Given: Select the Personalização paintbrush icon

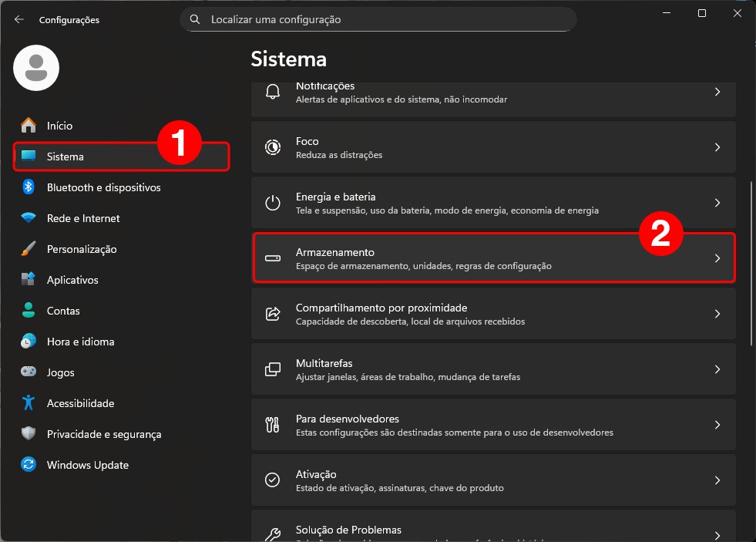Looking at the screenshot, I should point(29,249).
